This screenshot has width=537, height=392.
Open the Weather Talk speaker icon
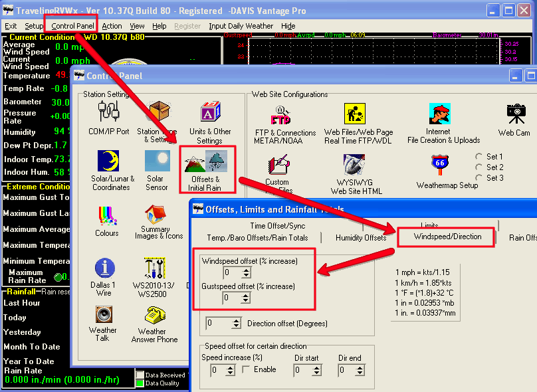click(104, 314)
